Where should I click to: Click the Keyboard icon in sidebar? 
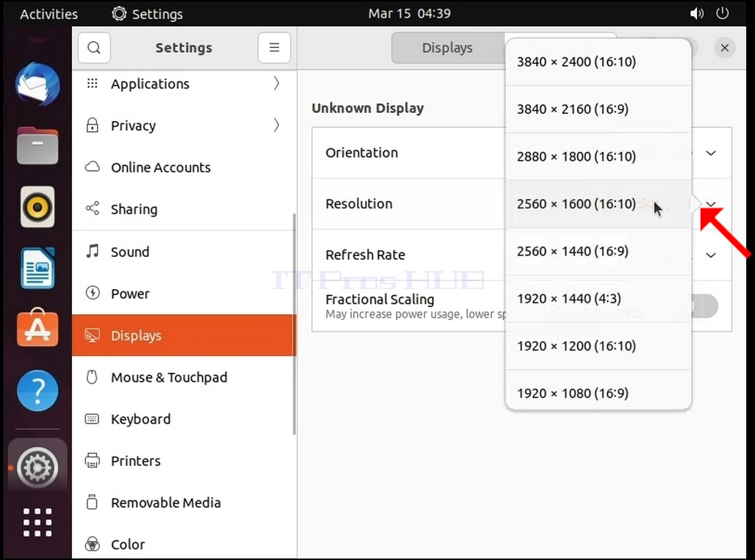[x=92, y=419]
